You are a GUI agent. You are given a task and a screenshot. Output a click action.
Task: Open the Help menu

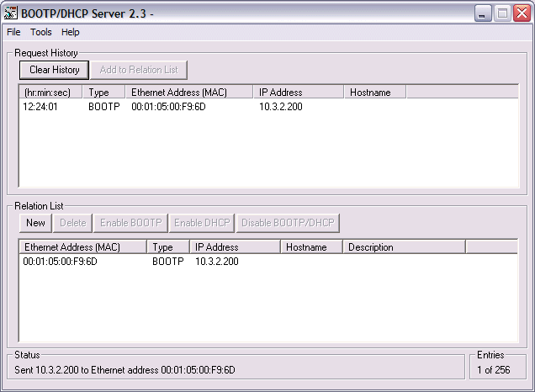71,32
